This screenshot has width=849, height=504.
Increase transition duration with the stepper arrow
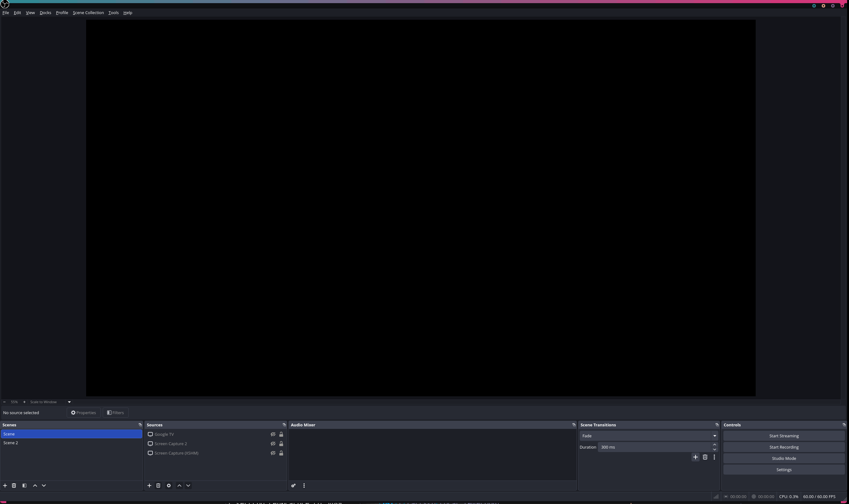714,444
